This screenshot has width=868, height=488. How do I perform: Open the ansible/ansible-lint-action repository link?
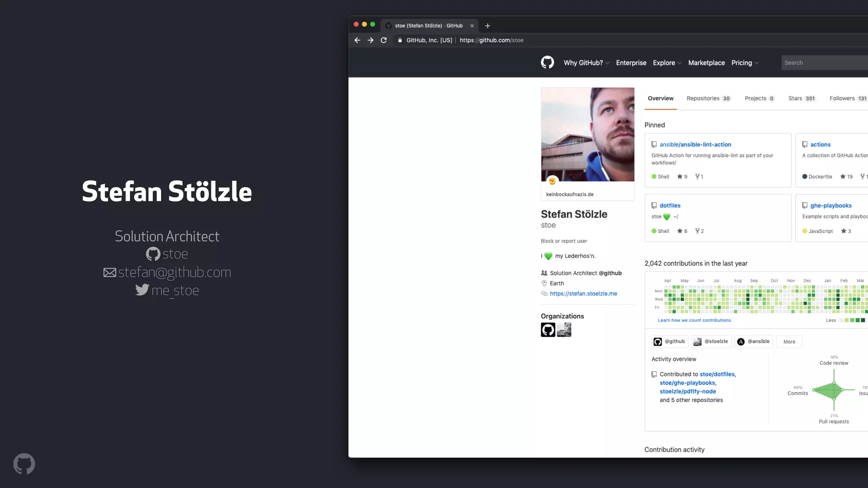[695, 144]
